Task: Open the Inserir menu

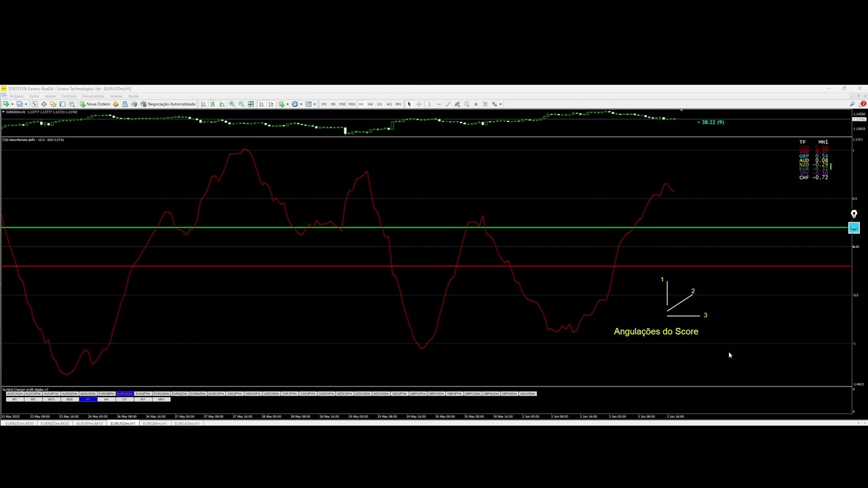Action: click(50, 96)
